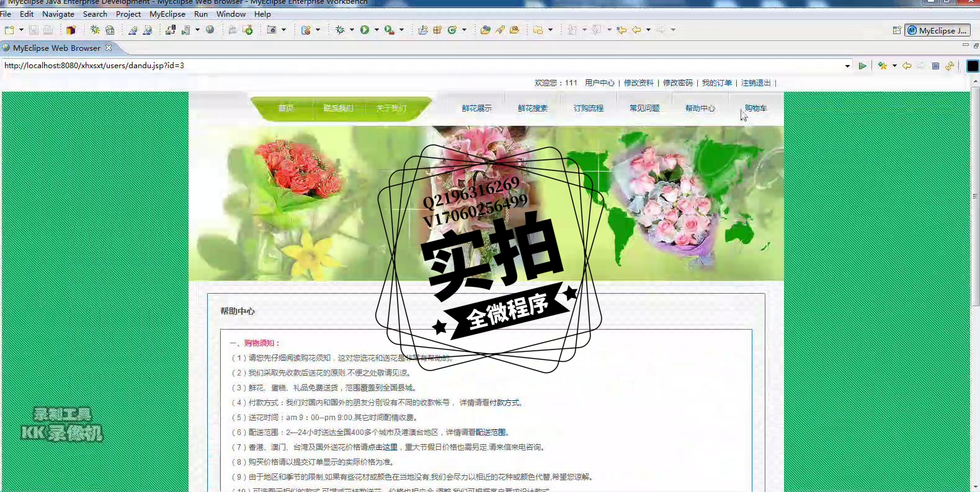Open the Navigate menu
Image resolution: width=980 pixels, height=492 pixels.
58,14
